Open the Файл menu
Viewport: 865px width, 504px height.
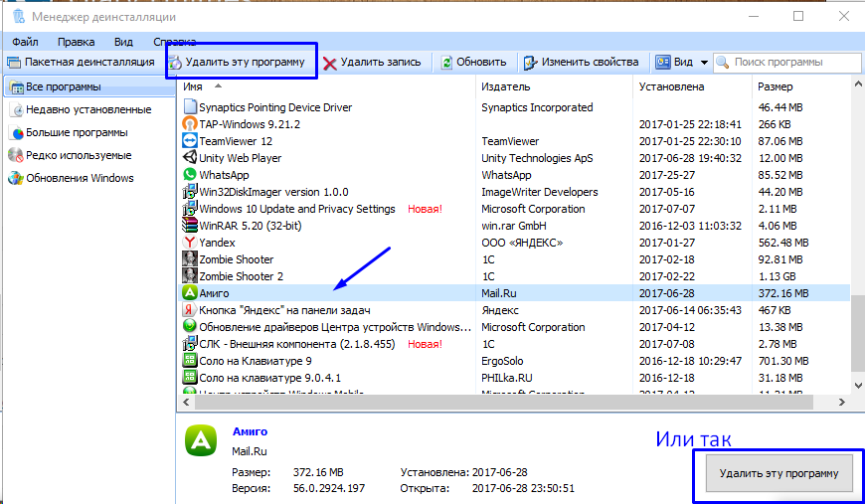[x=26, y=42]
